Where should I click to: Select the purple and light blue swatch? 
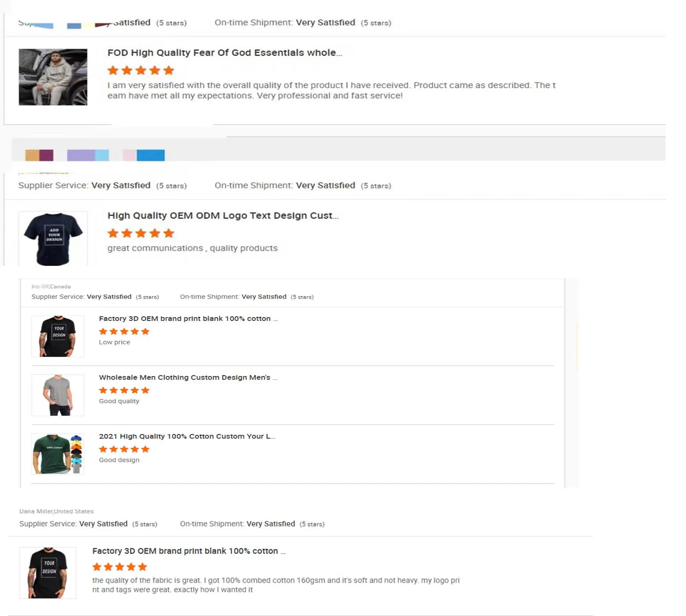click(88, 155)
